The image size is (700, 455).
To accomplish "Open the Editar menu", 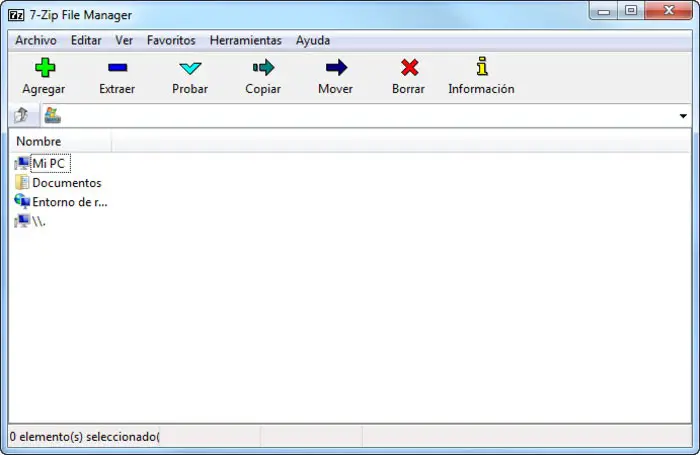I will click(86, 41).
